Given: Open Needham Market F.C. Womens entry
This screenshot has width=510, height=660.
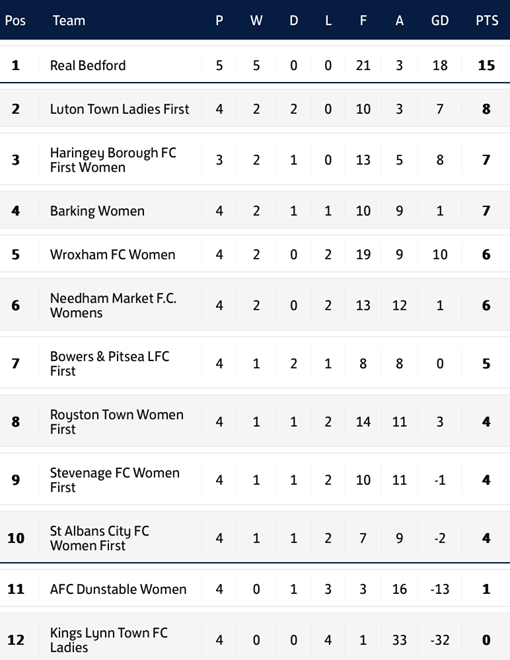Looking at the screenshot, I should [113, 305].
